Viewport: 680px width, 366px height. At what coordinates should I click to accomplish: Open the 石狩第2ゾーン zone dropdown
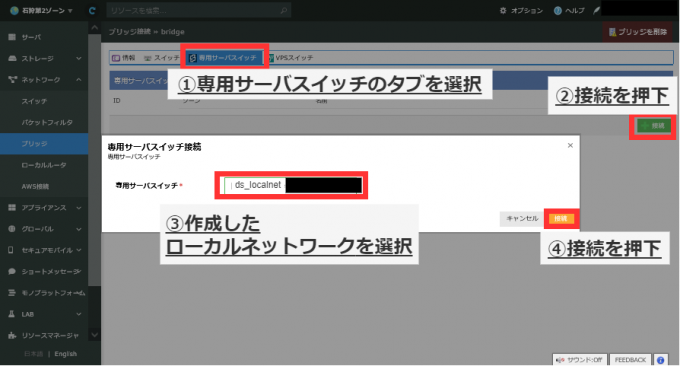[42, 10]
